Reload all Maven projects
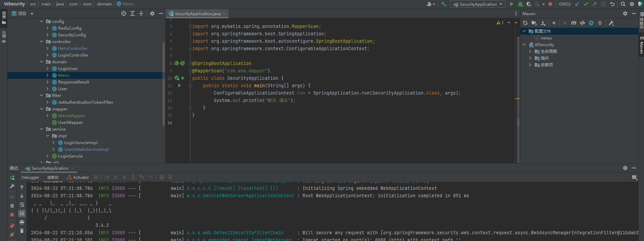 click(x=525, y=23)
